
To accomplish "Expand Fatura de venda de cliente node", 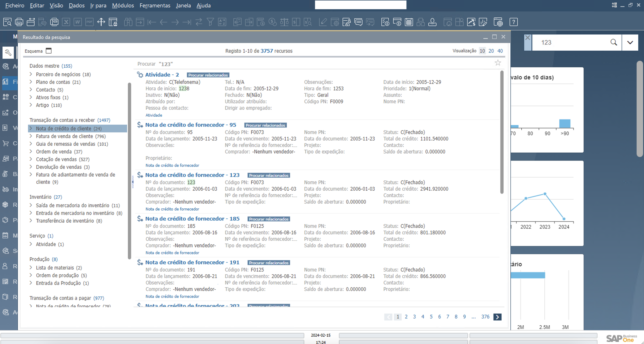I will (31, 136).
